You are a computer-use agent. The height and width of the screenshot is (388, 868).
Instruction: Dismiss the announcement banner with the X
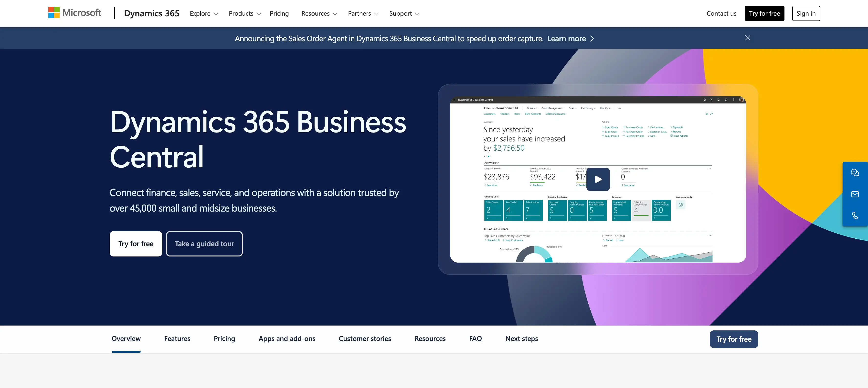(x=747, y=38)
